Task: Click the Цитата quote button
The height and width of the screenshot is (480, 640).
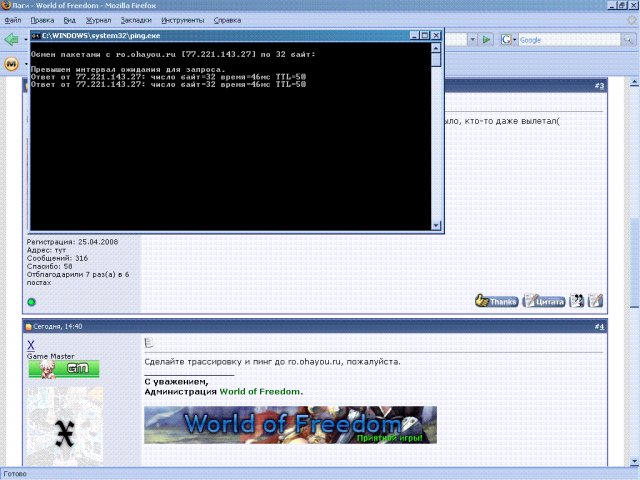Action: (544, 301)
